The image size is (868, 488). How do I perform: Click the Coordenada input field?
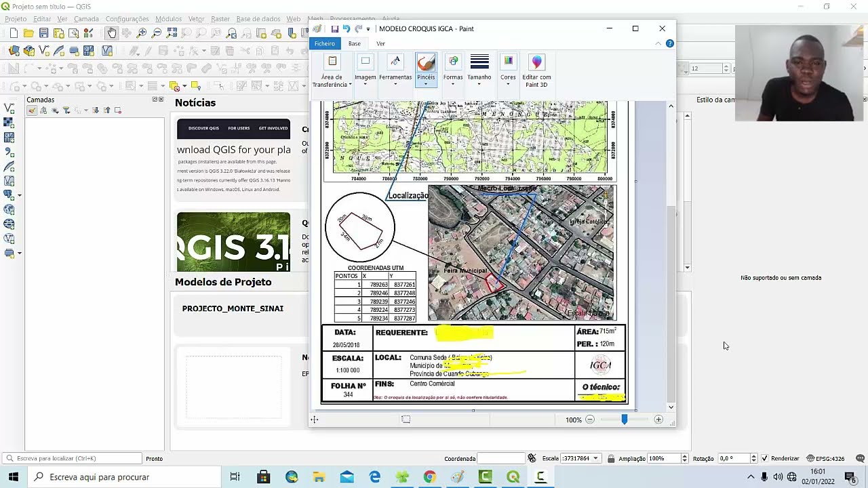pyautogui.click(x=501, y=459)
